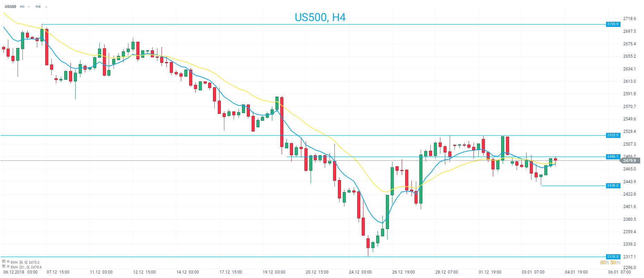
Task: Select the 2709.9 horizontal line price tag
Action: tap(613, 24)
